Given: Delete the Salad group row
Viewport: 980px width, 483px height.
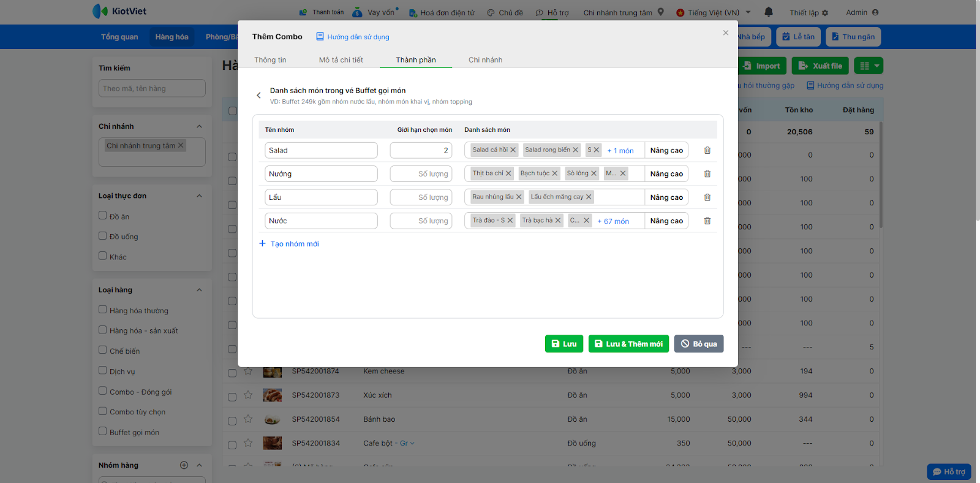Looking at the screenshot, I should [x=707, y=150].
